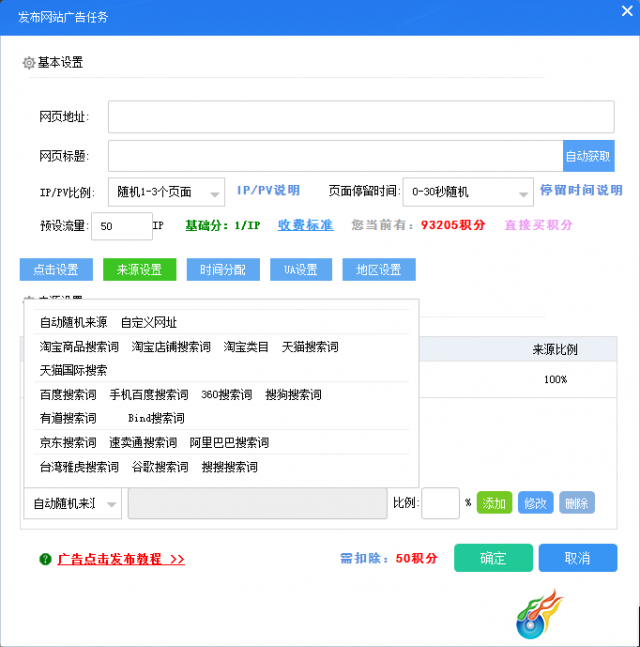
Task: Click the 自动获取 button
Action: (588, 156)
